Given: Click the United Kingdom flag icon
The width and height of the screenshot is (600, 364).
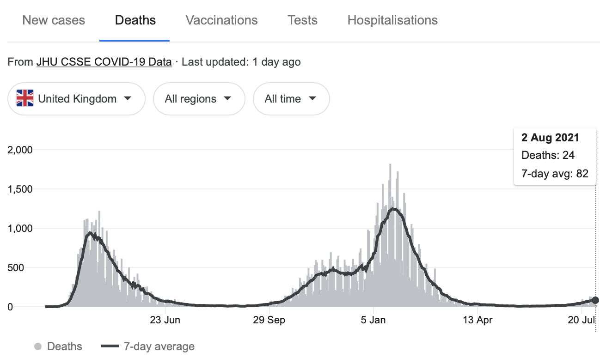Looking at the screenshot, I should (25, 98).
